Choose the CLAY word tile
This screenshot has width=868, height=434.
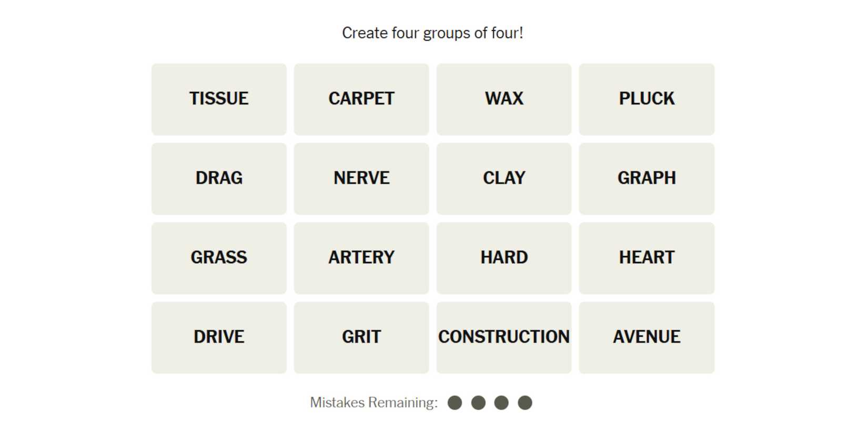pos(504,178)
